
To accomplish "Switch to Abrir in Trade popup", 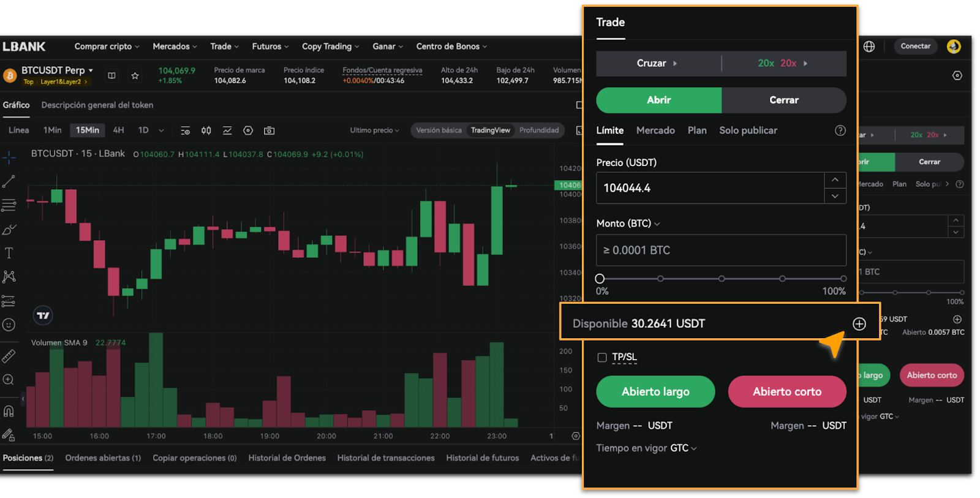I will (x=659, y=100).
